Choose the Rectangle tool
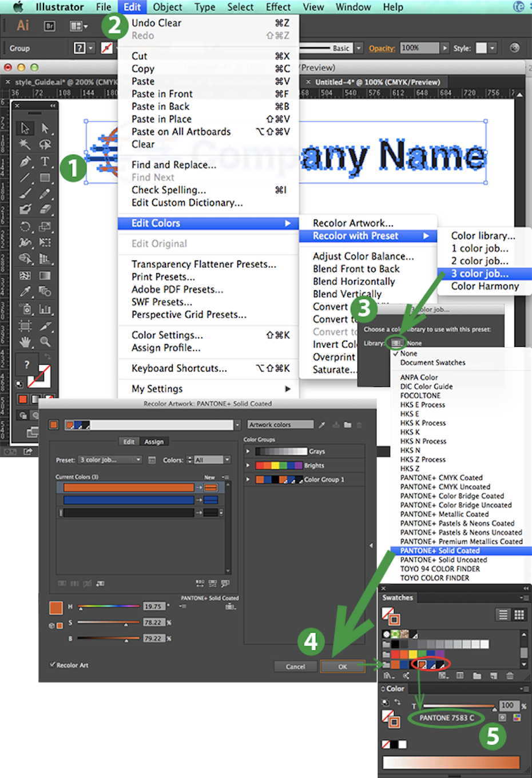The width and height of the screenshot is (532, 778). 45,177
